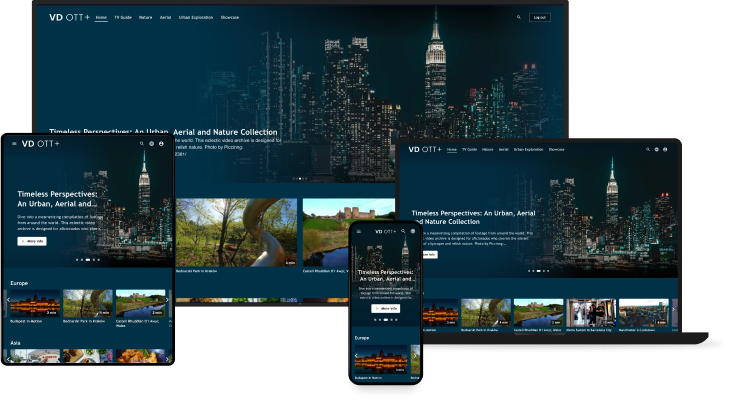This screenshot has height=400, width=730.
Task: Show next Europe row items on the laptop
Action: point(673,310)
